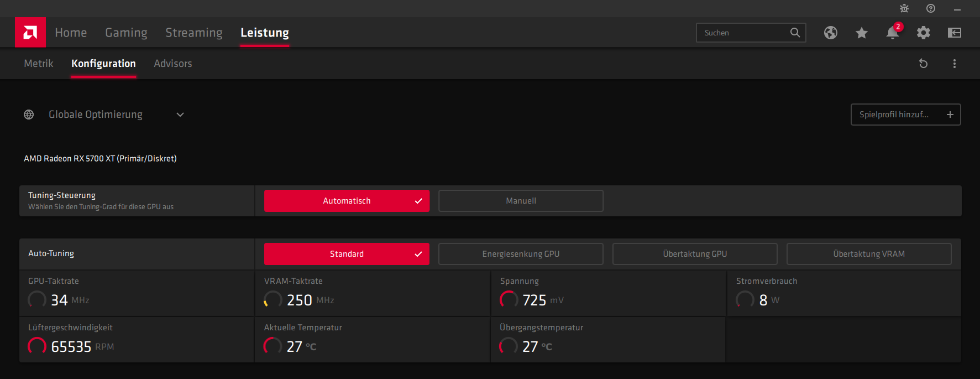Open favorites star icon

click(862, 33)
